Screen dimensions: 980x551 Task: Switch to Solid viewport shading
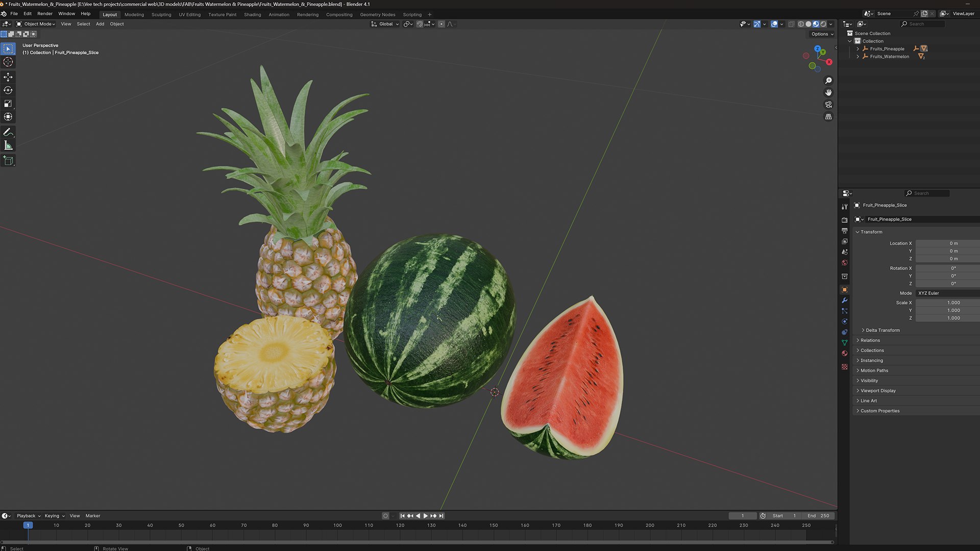tap(808, 24)
